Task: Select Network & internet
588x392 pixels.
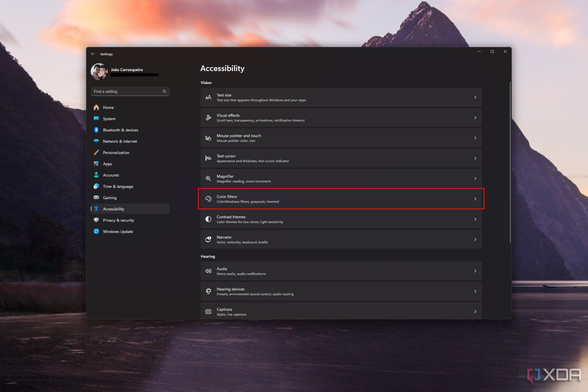Action: tap(130, 141)
